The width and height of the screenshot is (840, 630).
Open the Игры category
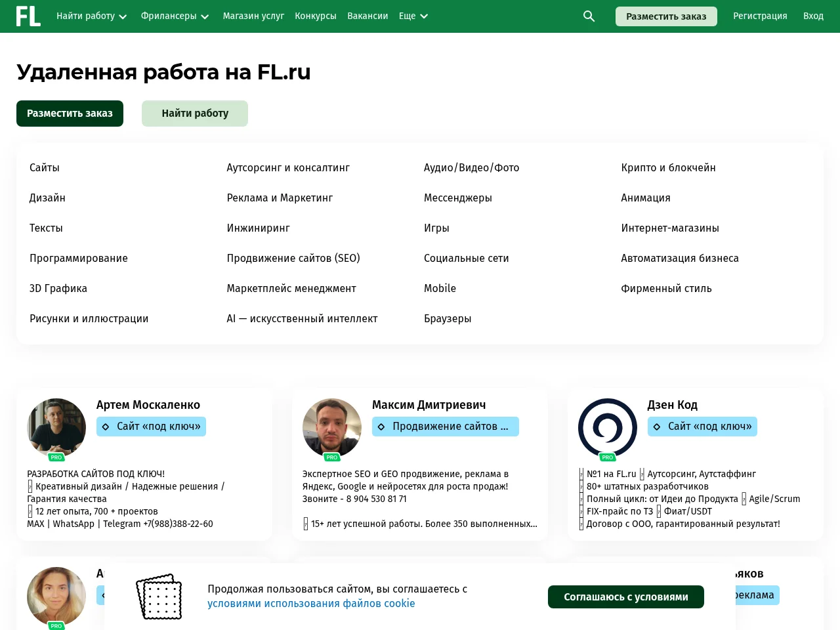point(436,228)
